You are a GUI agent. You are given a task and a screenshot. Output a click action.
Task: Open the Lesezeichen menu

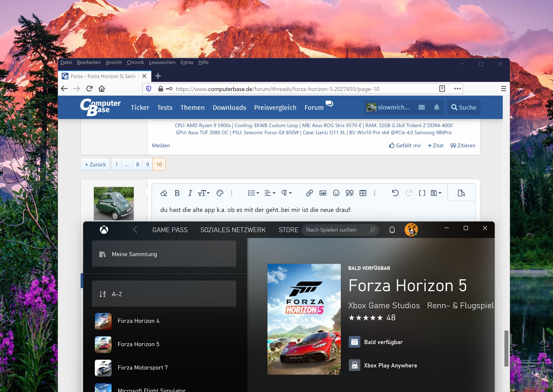click(162, 62)
